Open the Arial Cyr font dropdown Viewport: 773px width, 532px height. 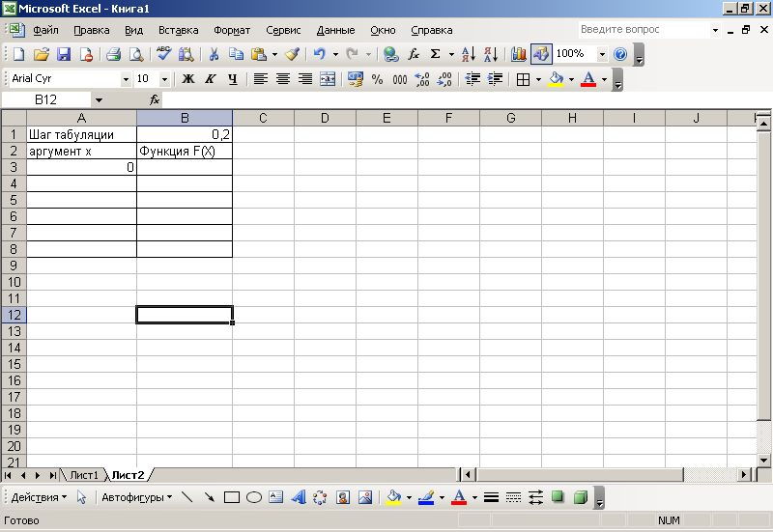127,79
